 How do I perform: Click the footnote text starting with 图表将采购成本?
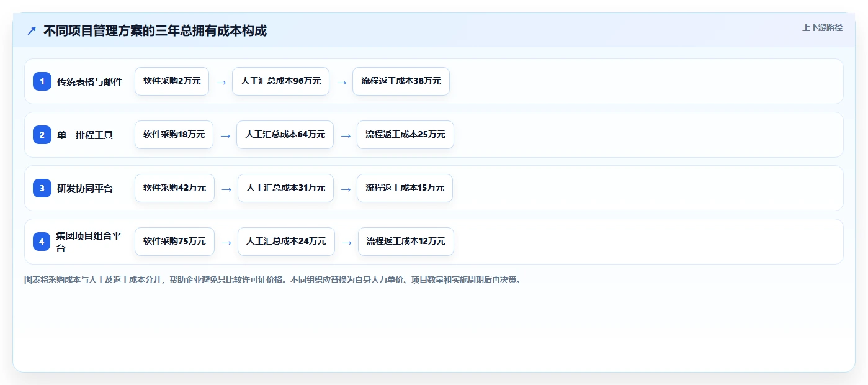pyautogui.click(x=273, y=280)
